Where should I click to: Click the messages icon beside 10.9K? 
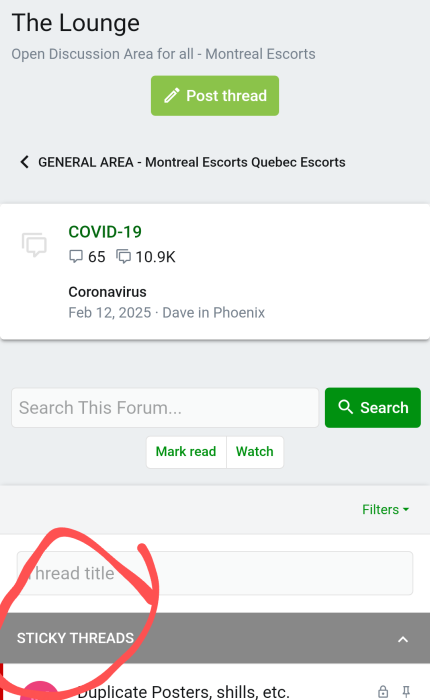124,257
